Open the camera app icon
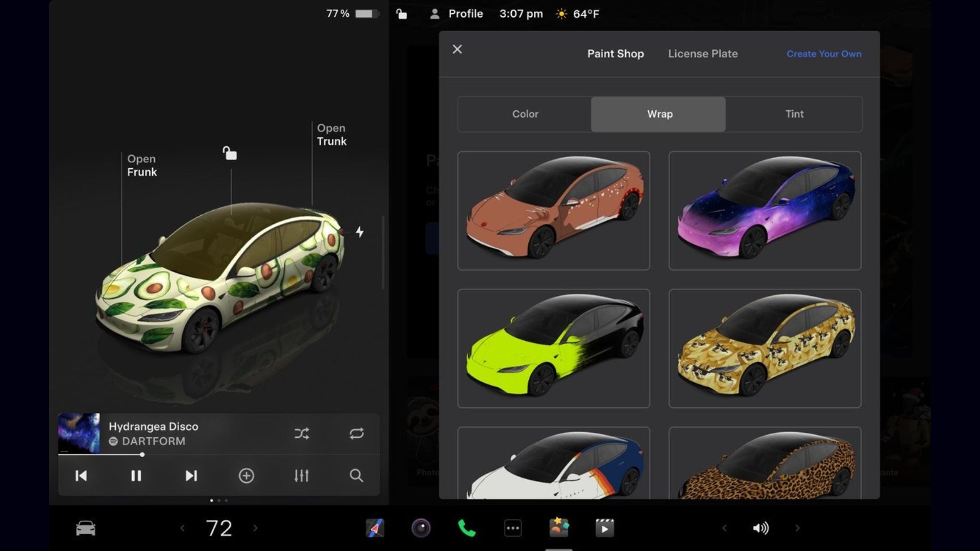The width and height of the screenshot is (980, 551). pos(421,528)
